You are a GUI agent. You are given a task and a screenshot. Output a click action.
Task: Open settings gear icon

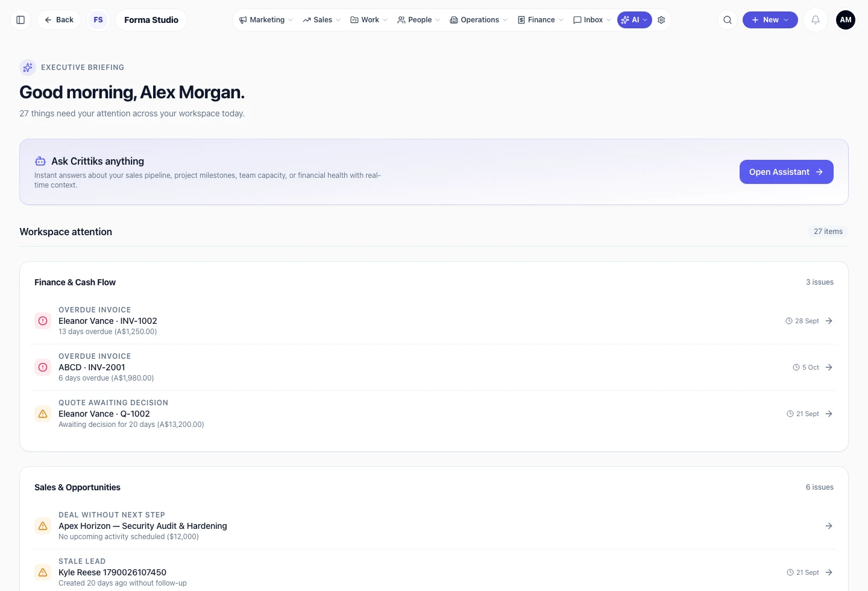pyautogui.click(x=661, y=20)
